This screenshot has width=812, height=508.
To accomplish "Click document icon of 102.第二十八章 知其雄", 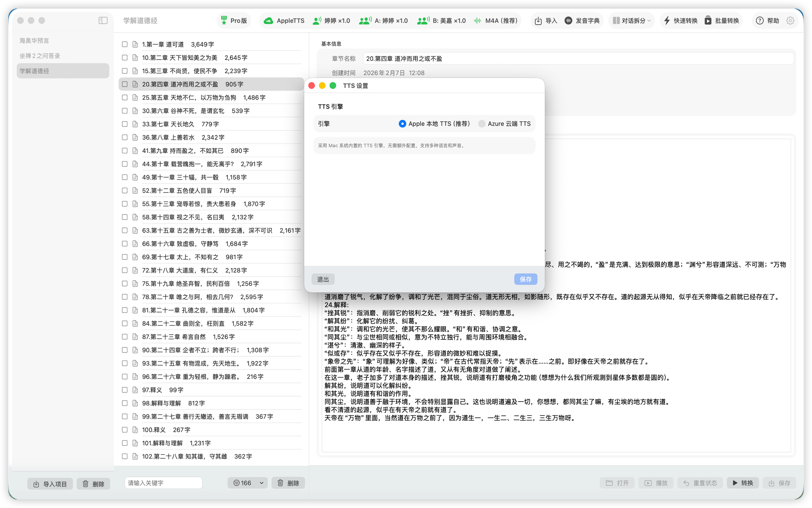I will click(135, 456).
